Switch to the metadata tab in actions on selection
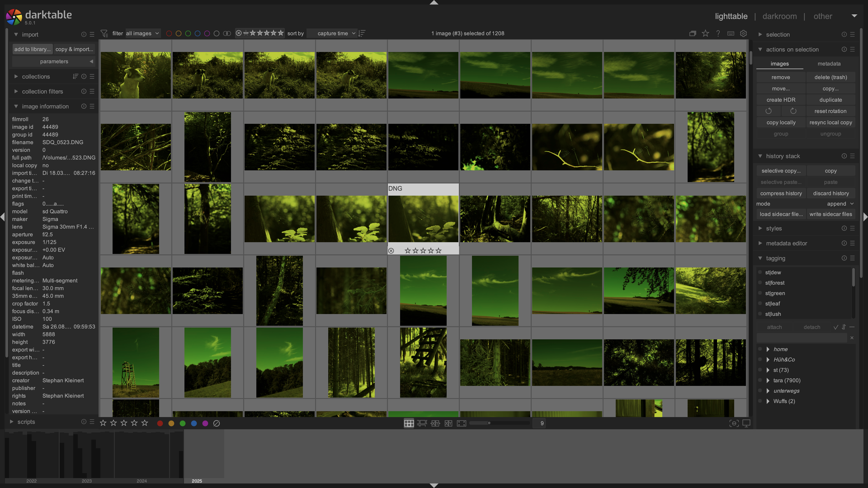This screenshot has width=868, height=488. (829, 64)
